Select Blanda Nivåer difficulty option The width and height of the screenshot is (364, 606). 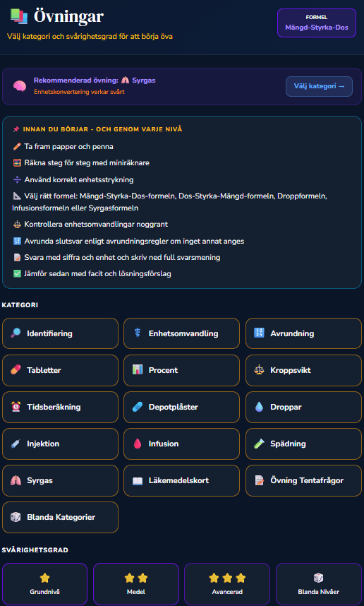(318, 583)
